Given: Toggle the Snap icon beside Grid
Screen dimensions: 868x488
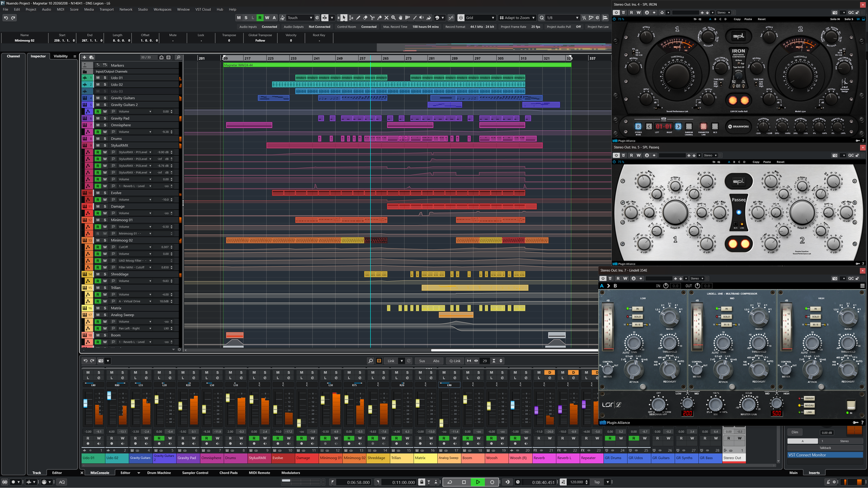Looking at the screenshot, I should pyautogui.click(x=461, y=18).
